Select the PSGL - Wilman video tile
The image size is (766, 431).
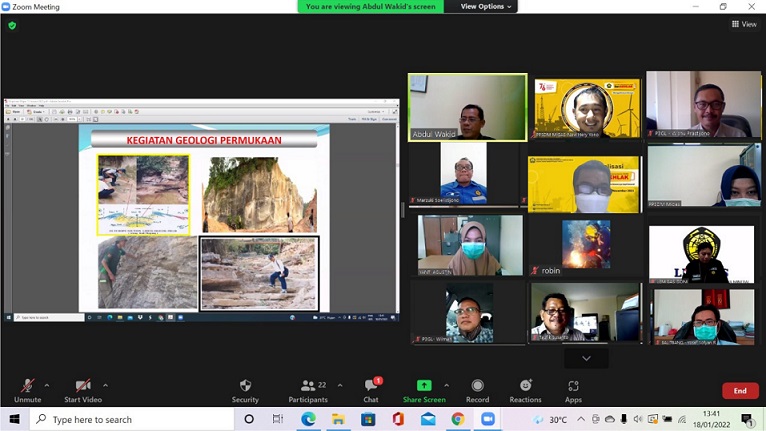(x=469, y=313)
